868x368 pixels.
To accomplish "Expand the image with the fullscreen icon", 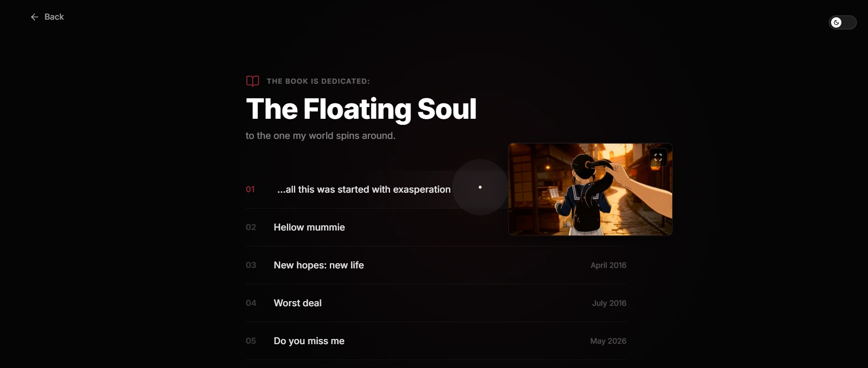I will tap(658, 157).
